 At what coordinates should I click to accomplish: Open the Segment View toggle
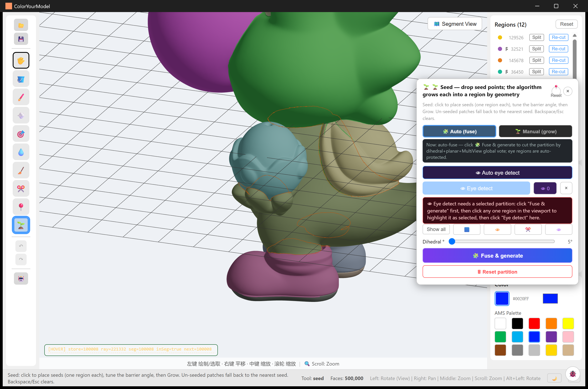tap(454, 24)
